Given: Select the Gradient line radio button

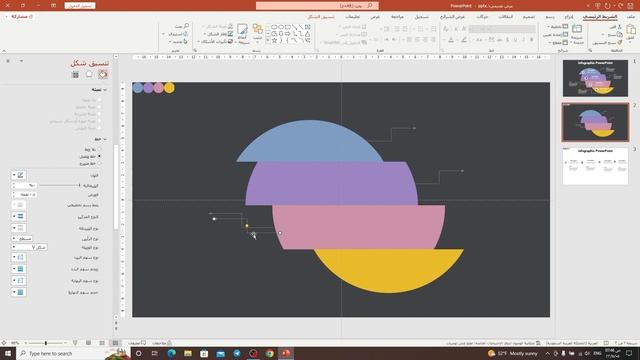Looking at the screenshot, I should [99, 163].
